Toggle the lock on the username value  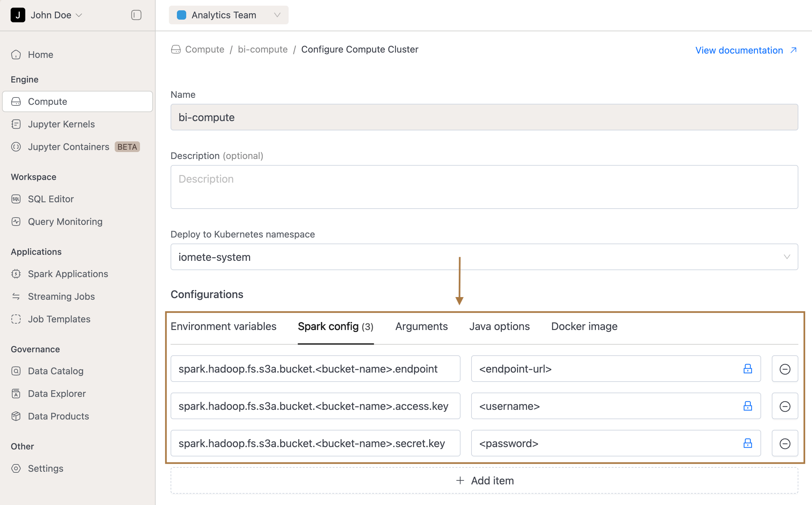click(x=748, y=406)
